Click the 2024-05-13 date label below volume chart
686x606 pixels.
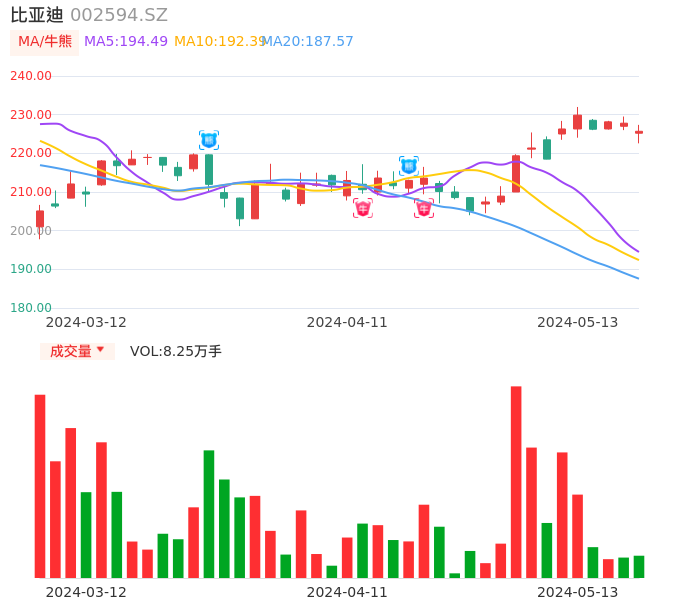[578, 592]
